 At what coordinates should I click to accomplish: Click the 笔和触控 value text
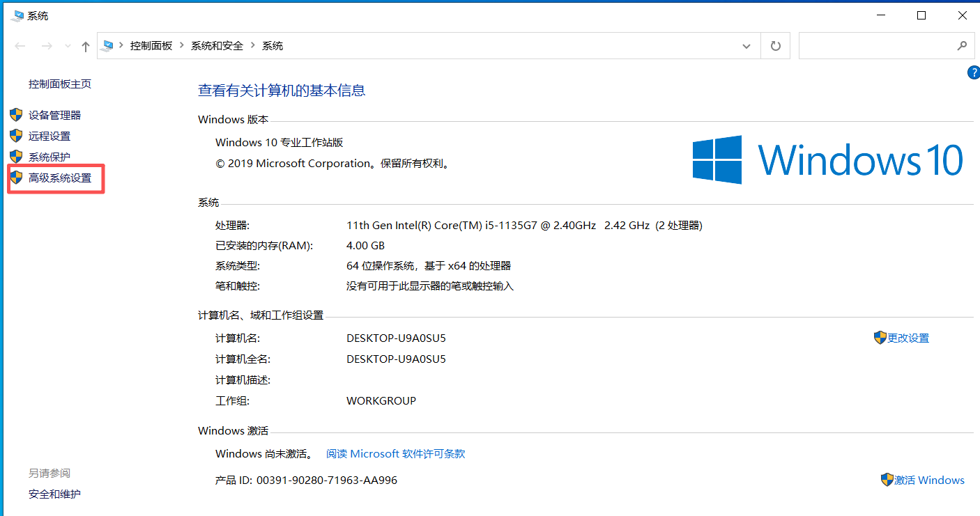point(430,286)
